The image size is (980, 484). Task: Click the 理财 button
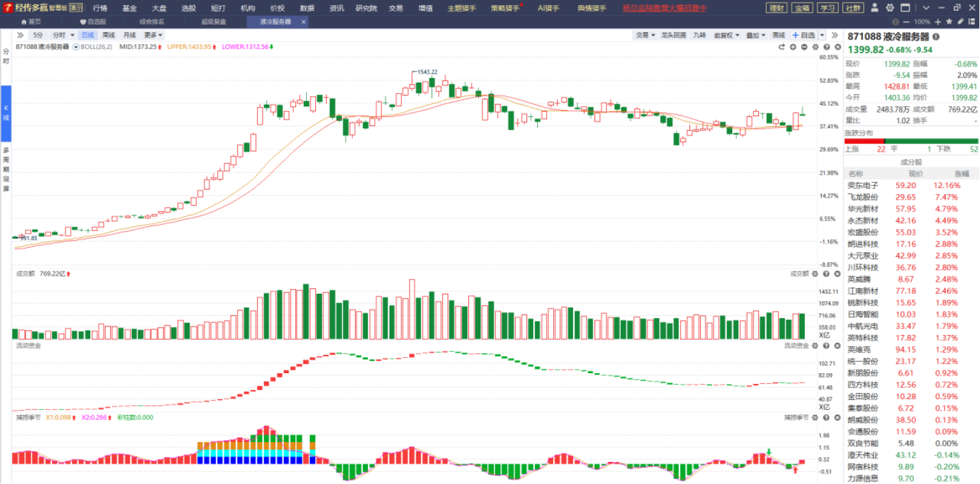[x=776, y=8]
